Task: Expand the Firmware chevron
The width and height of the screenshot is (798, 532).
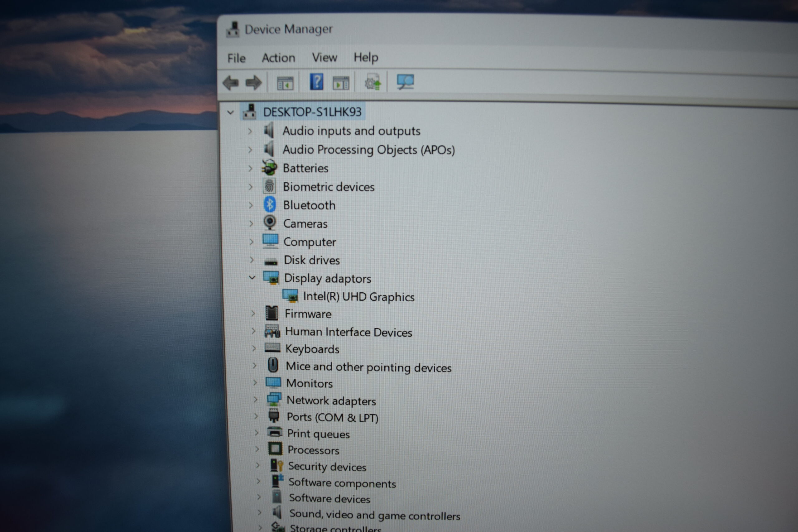Action: (253, 314)
